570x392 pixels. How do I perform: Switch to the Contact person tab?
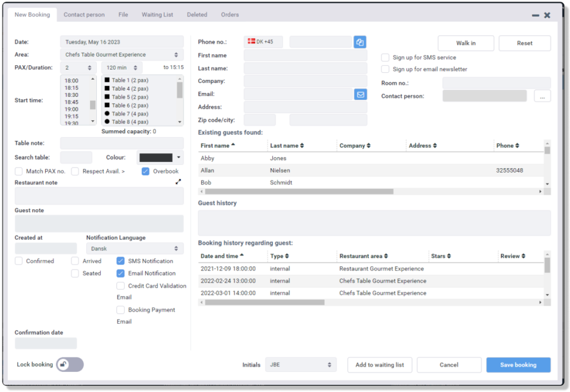[x=84, y=14]
